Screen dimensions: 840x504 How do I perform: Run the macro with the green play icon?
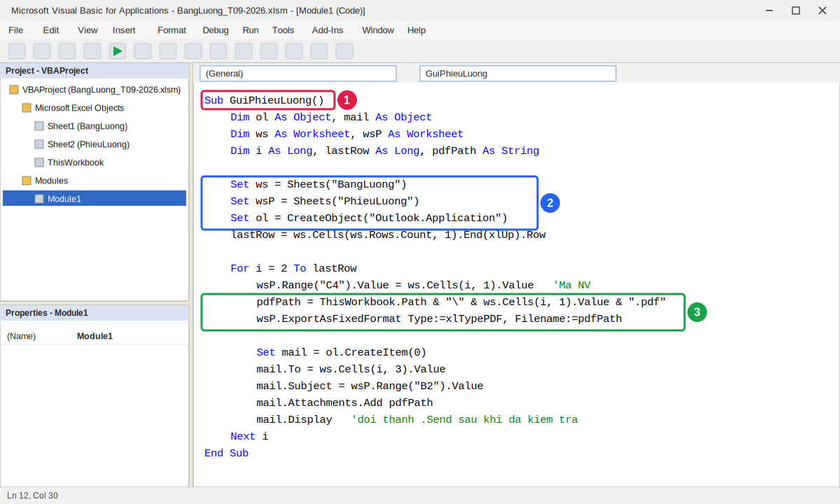coord(118,51)
